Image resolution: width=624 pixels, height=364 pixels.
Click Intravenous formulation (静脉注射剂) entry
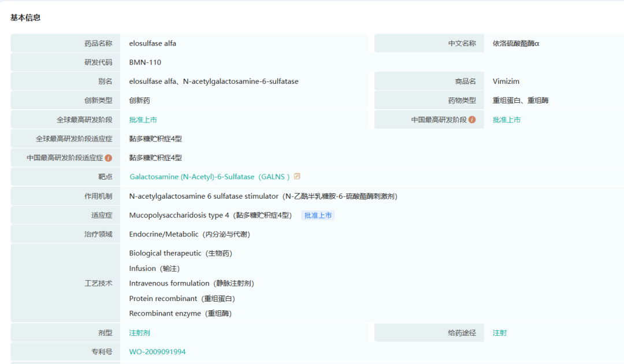tap(191, 283)
